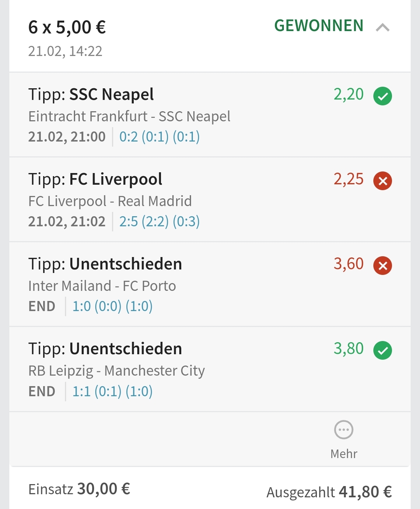This screenshot has height=509, width=420.
Task: Open the RB Leipzig - Manchester City match
Action: coord(116,371)
